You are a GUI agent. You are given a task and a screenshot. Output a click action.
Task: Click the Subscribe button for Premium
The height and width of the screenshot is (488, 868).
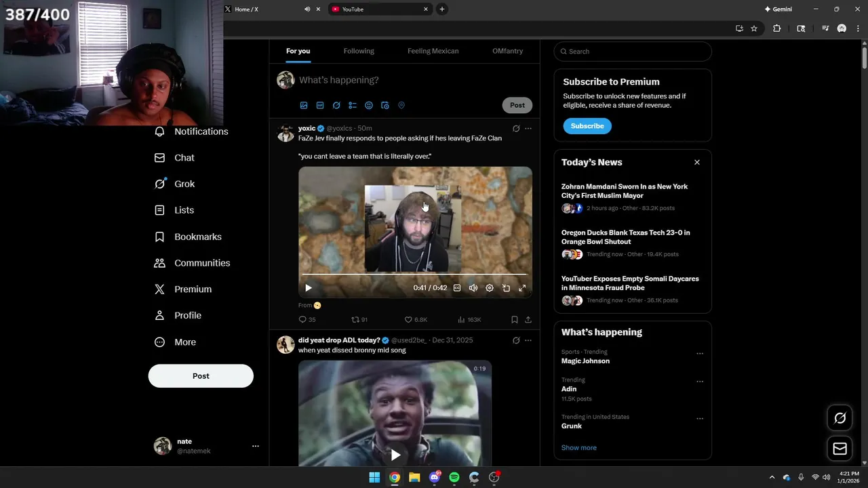coord(587,126)
